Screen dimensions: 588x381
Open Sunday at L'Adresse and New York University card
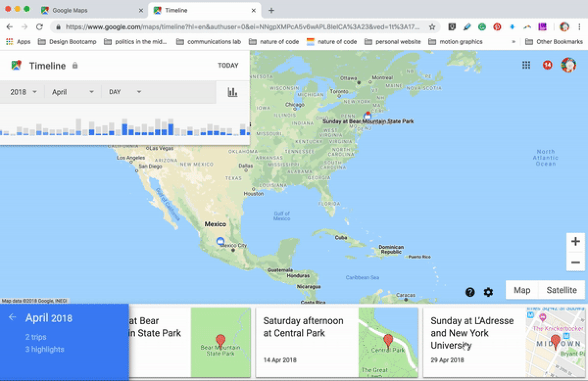pos(504,342)
